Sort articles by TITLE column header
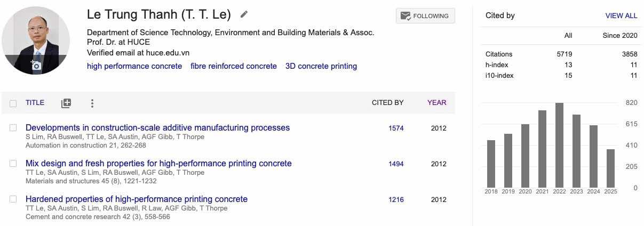 click(35, 103)
